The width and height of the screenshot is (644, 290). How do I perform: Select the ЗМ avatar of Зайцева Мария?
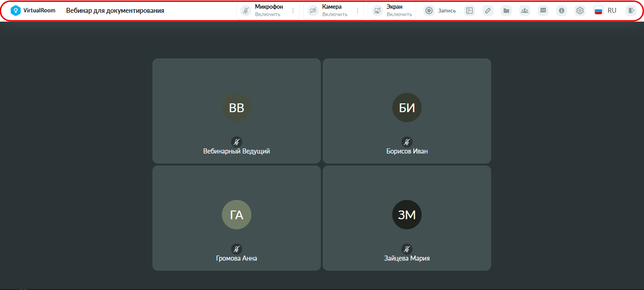[x=407, y=215]
